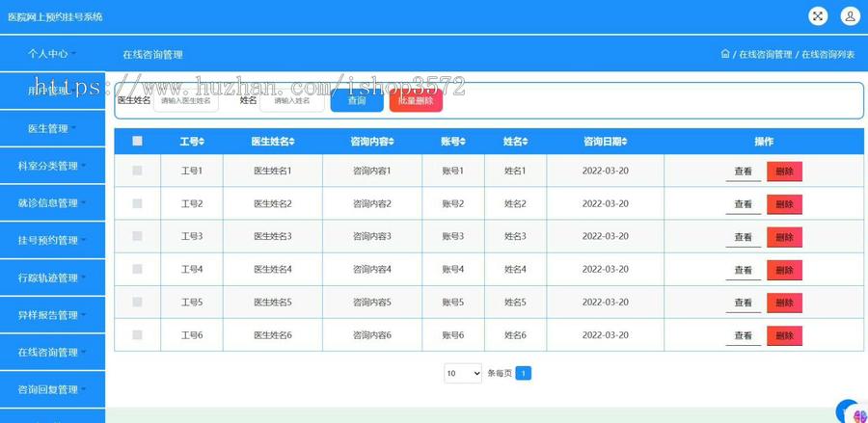This screenshot has height=423, width=868.
Task: Expand the 挂号预约管理 sidebar menu
Action: [52, 240]
